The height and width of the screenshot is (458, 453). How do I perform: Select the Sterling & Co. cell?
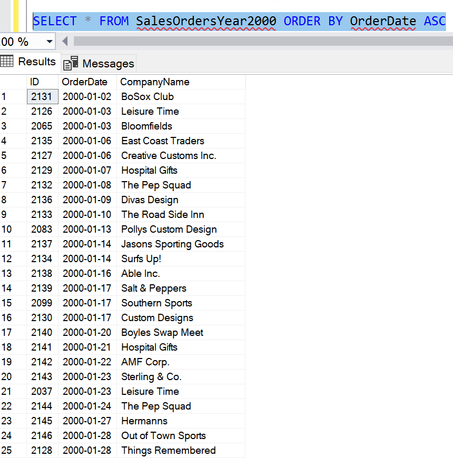pos(181,376)
